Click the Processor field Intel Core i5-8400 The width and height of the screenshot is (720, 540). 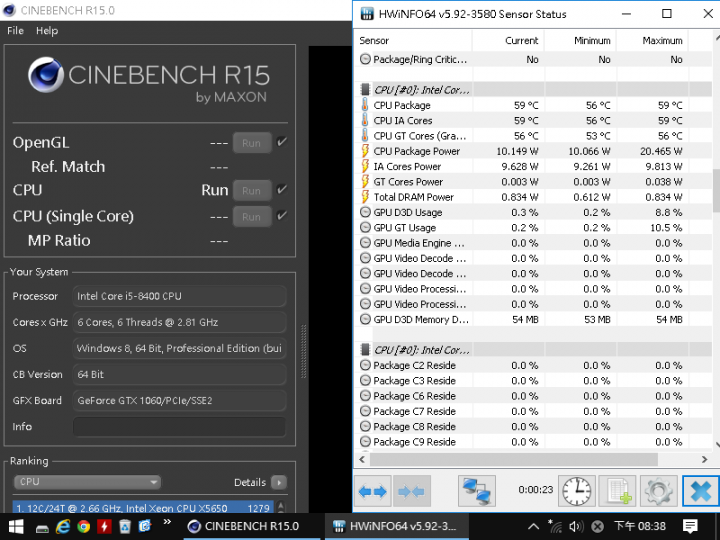[x=180, y=296]
